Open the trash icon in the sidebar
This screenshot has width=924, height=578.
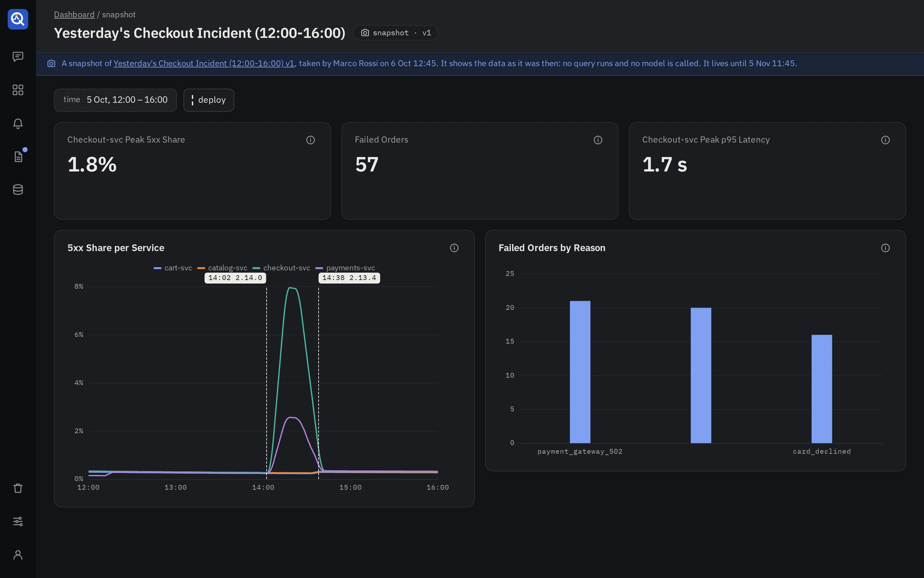18,488
